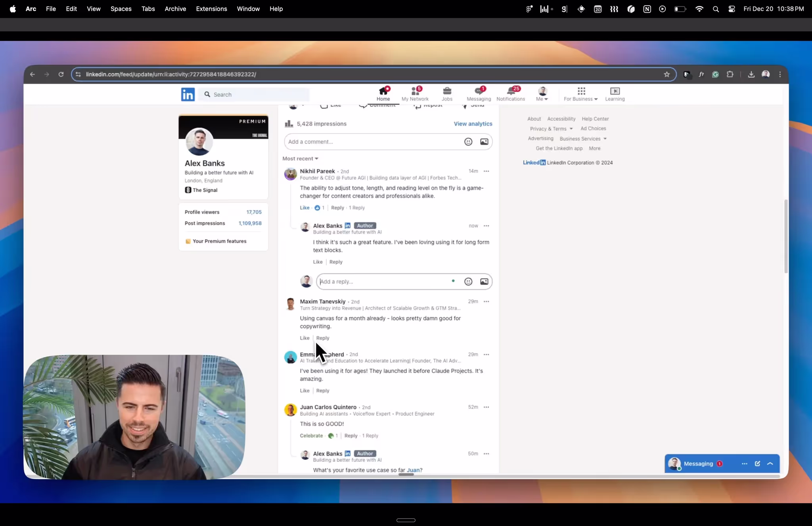Reply to Maxim Tanevskiy's comment
Image resolution: width=812 pixels, height=526 pixels.
323,338
